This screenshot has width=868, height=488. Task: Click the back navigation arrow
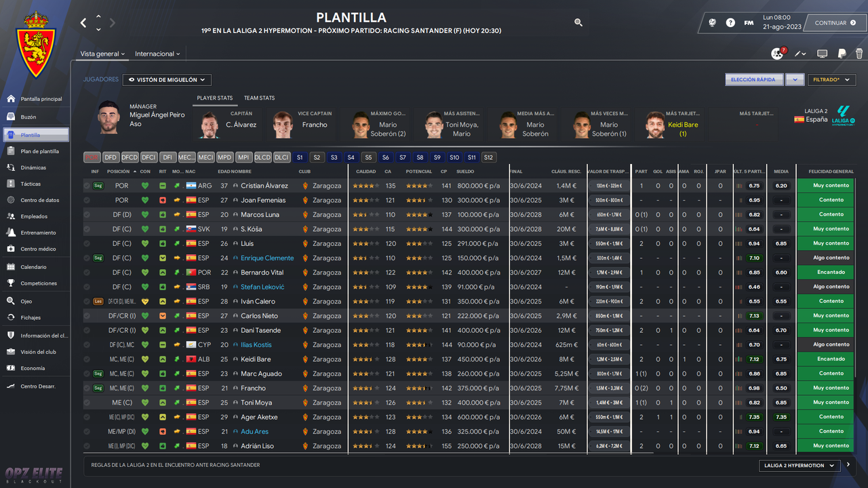[x=83, y=22]
